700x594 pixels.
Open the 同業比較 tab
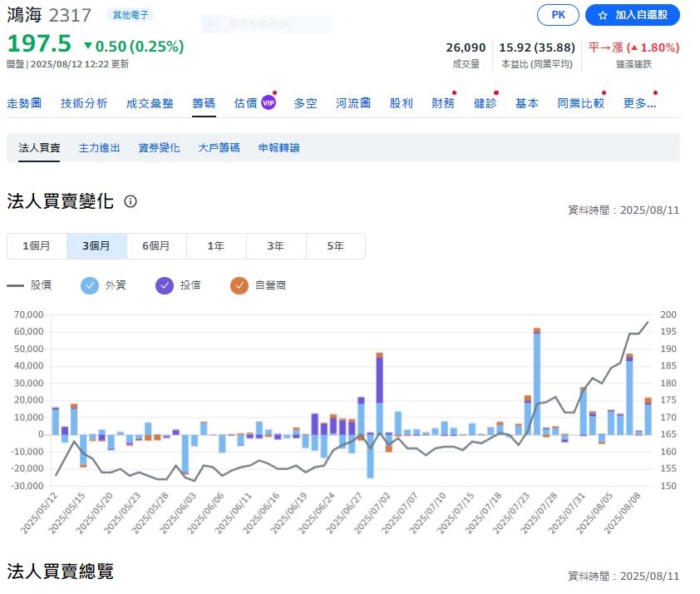[580, 102]
